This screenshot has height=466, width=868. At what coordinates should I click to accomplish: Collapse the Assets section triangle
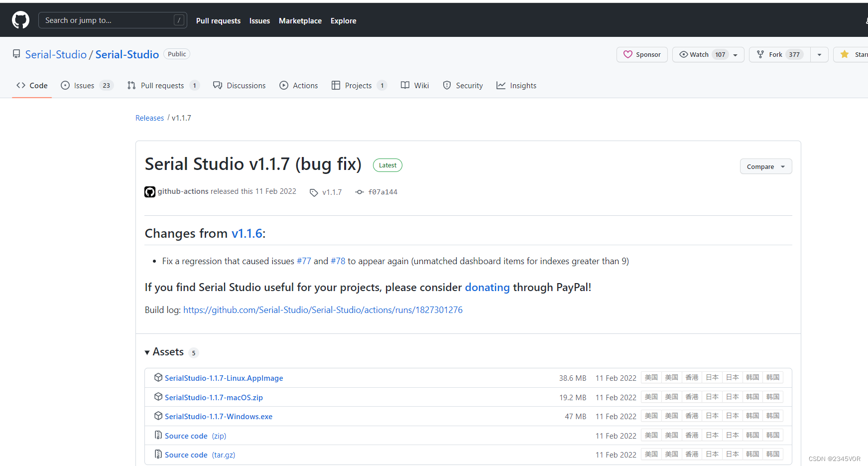pyautogui.click(x=147, y=352)
